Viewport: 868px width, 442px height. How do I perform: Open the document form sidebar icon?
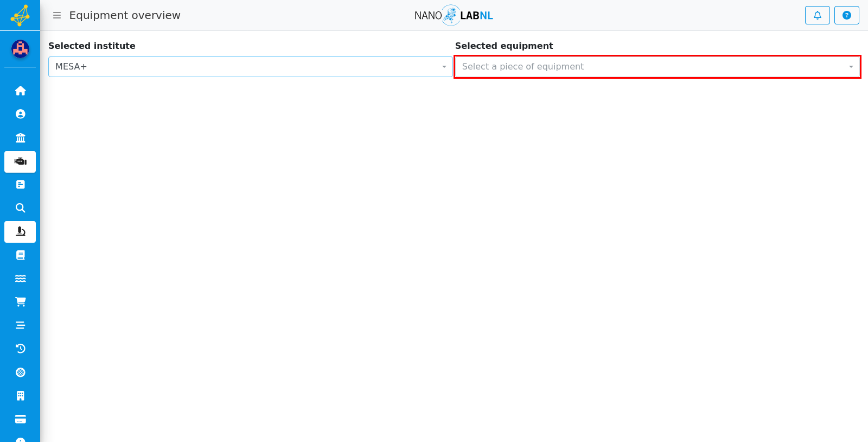point(20,185)
